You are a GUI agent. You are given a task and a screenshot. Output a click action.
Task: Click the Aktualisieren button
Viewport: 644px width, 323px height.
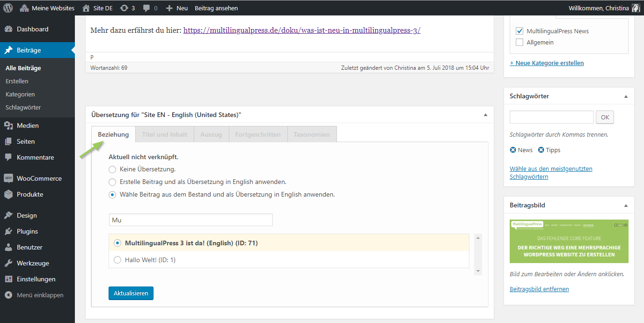(x=131, y=293)
